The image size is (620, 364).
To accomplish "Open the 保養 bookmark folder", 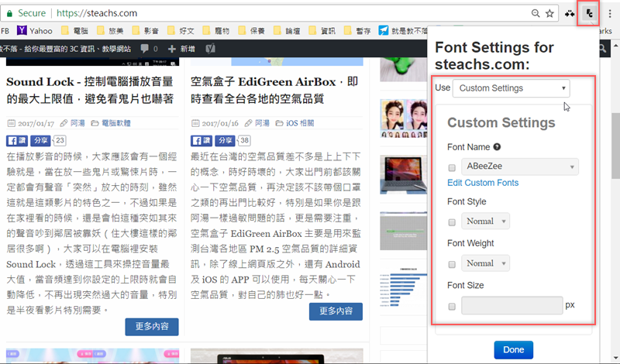I will (x=251, y=30).
